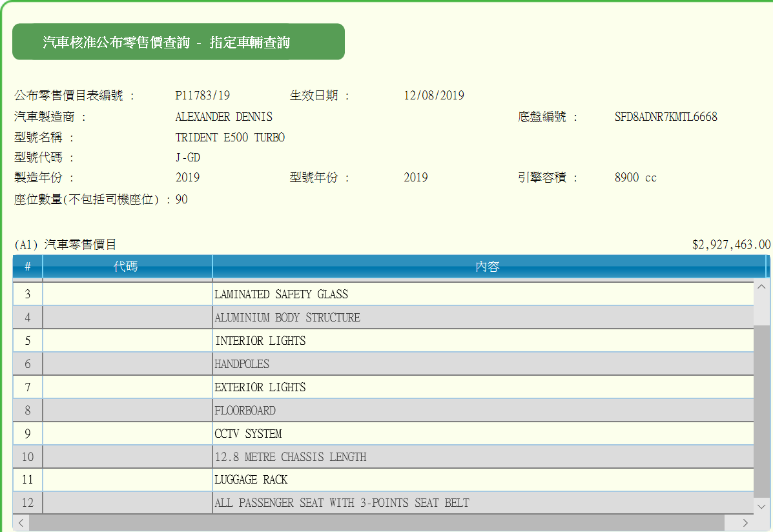This screenshot has width=773, height=532.
Task: Select the 'CCTV SYSTEM' row
Action: tap(384, 433)
